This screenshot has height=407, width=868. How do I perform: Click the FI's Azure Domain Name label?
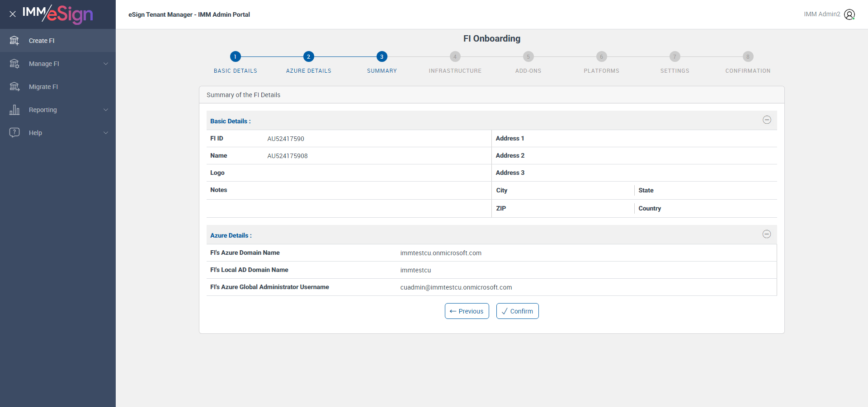coord(245,253)
